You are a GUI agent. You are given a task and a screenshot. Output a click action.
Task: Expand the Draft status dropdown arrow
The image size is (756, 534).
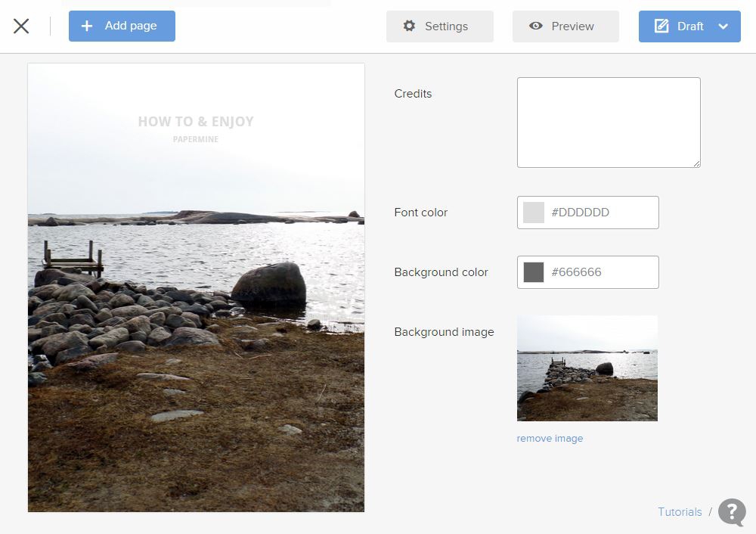[x=723, y=26]
